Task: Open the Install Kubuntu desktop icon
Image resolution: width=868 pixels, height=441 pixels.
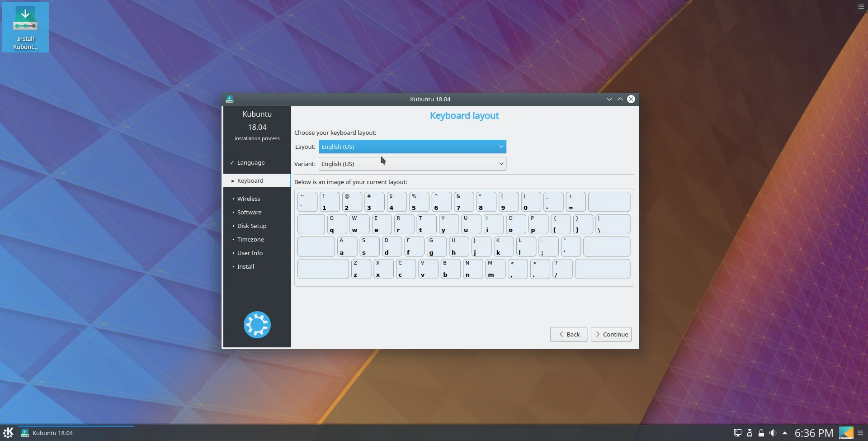Action: click(x=25, y=27)
